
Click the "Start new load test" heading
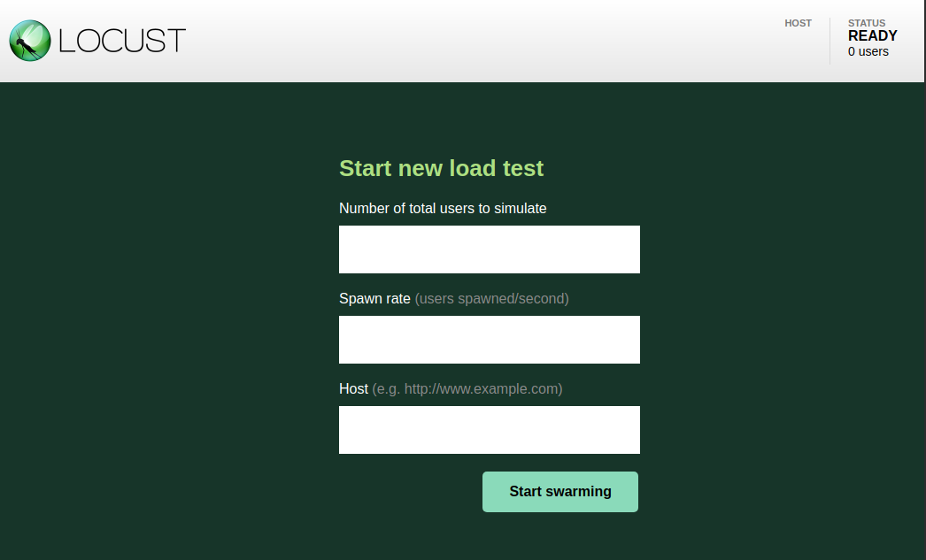441,168
